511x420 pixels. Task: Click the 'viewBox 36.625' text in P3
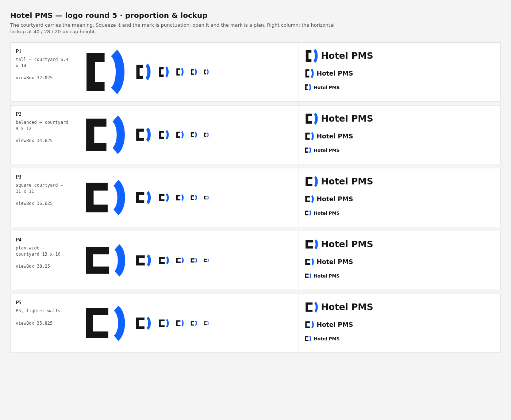point(34,203)
